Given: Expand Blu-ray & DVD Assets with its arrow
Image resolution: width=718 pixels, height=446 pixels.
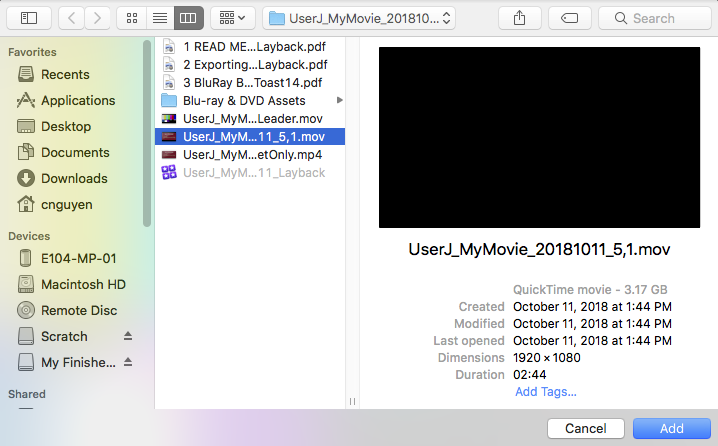Looking at the screenshot, I should coord(339,100).
